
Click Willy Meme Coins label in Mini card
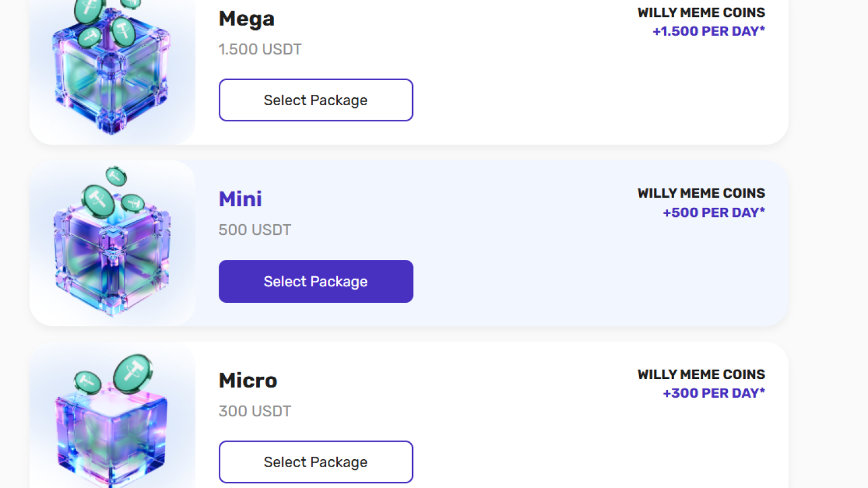point(701,193)
